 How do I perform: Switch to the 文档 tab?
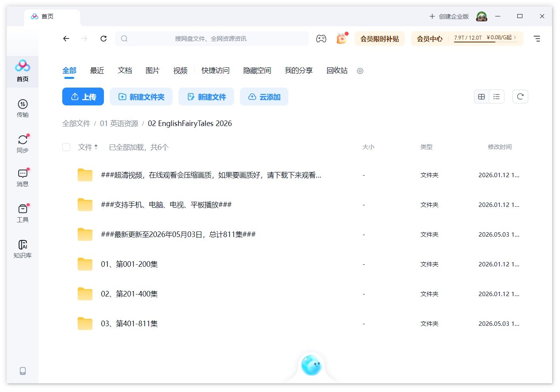click(x=125, y=71)
